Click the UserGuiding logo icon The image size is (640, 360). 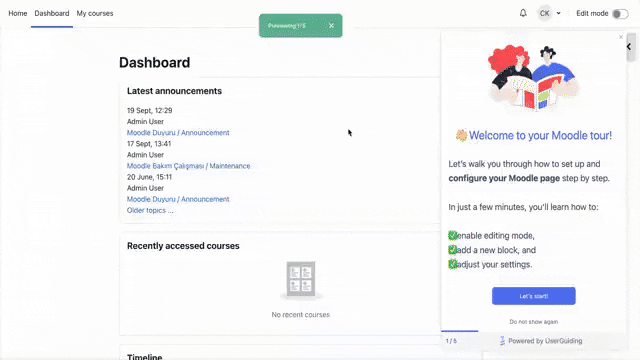click(x=502, y=341)
